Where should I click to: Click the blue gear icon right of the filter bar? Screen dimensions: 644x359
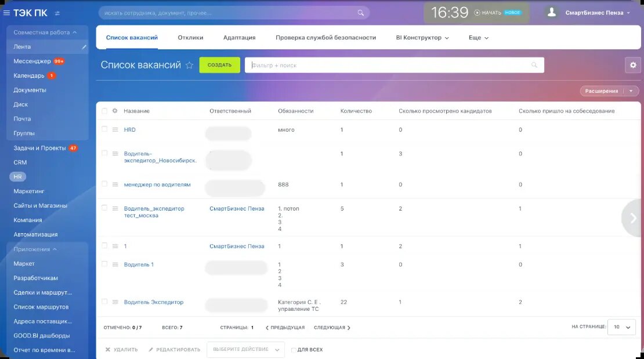[x=634, y=65]
